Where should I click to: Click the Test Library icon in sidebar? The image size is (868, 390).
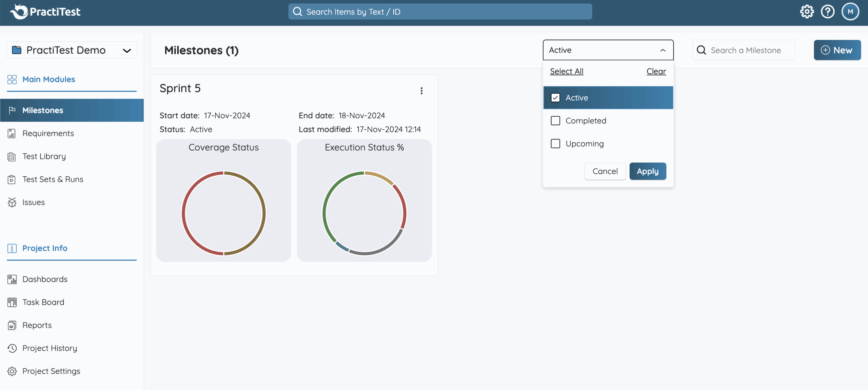click(12, 156)
